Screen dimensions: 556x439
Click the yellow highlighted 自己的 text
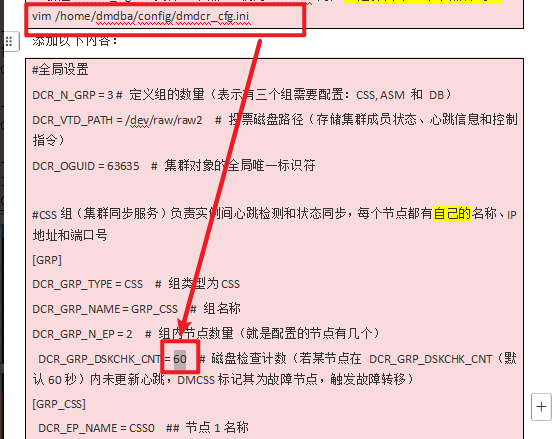click(x=451, y=214)
